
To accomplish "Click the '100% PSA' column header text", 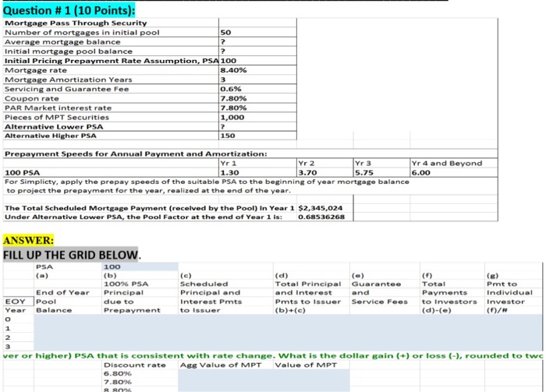I will (x=126, y=284).
